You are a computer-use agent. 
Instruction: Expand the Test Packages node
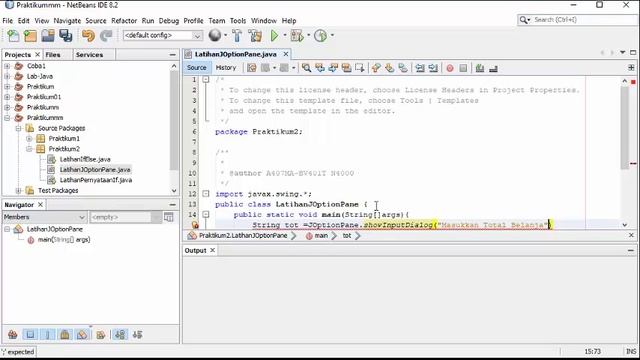(x=18, y=191)
